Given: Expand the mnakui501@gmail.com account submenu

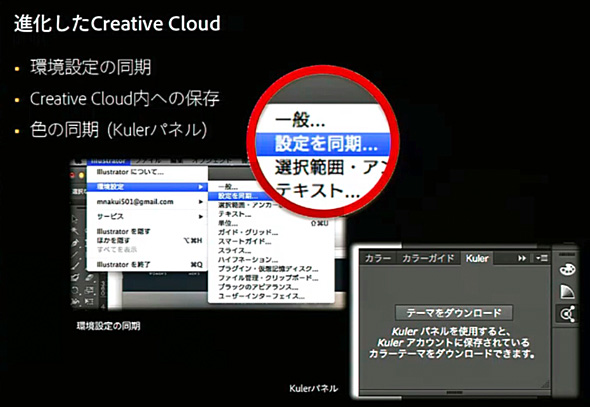Looking at the screenshot, I should tap(201, 202).
